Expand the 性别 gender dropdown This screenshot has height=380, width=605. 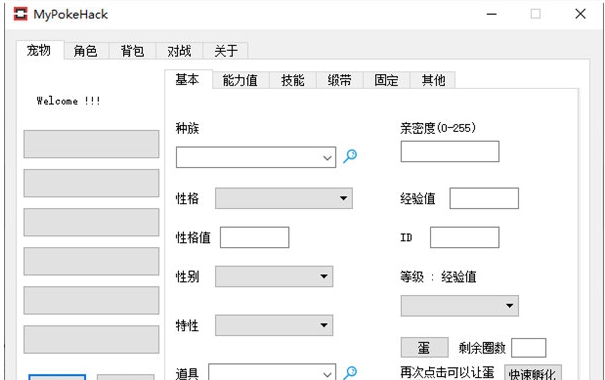coord(274,276)
